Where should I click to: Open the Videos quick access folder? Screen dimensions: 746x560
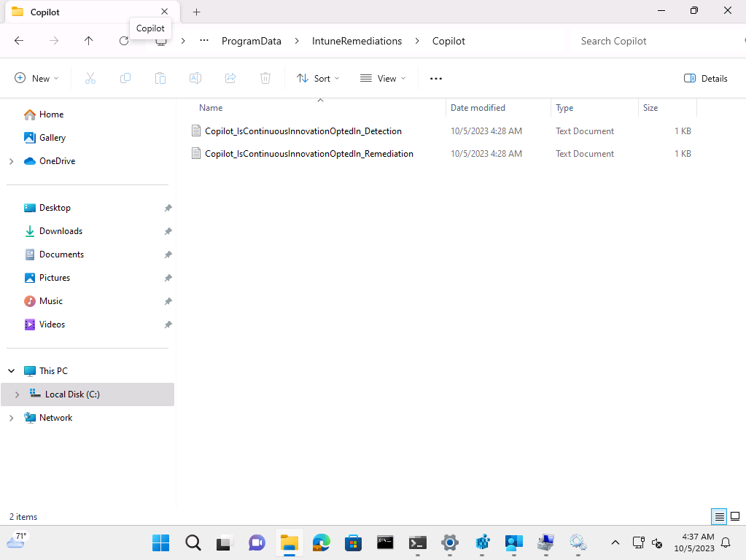click(x=52, y=324)
